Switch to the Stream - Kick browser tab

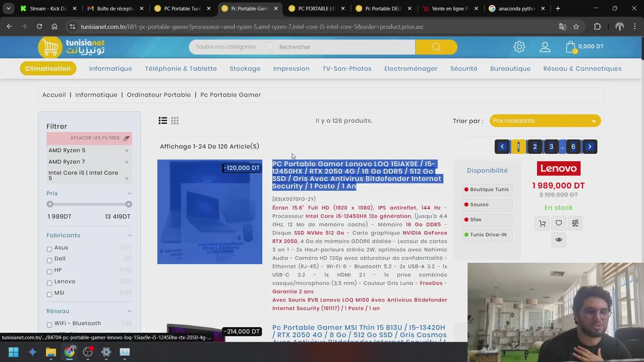point(48,9)
